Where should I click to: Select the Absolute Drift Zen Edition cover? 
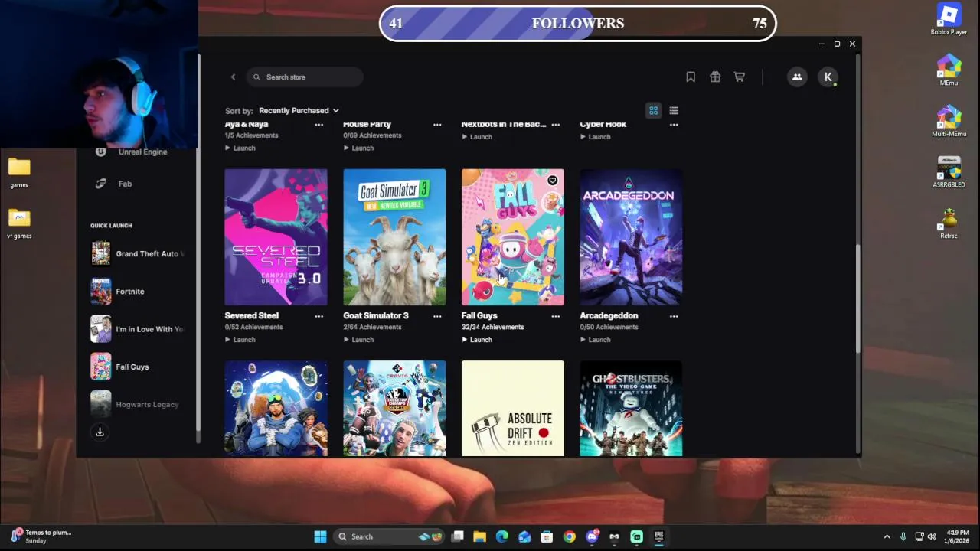(513, 409)
